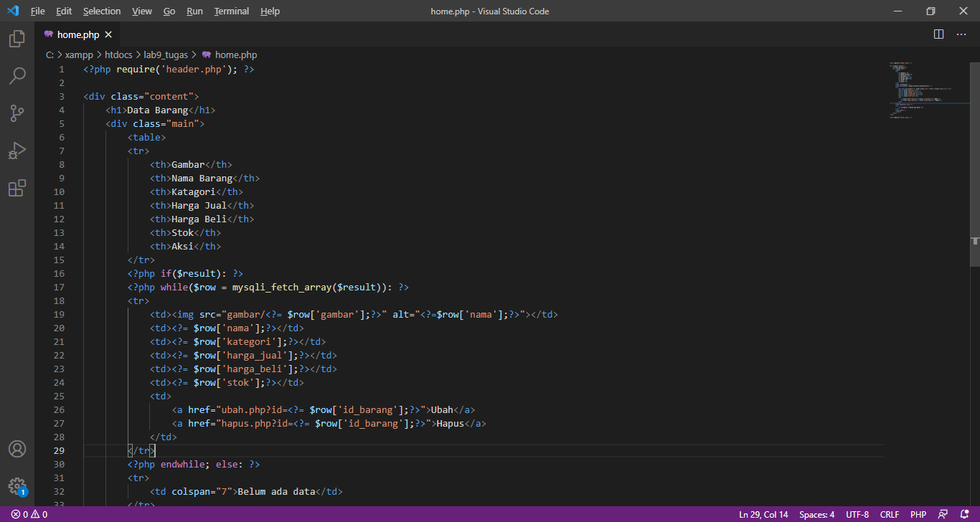This screenshot has width=980, height=522.
Task: Open the Manage gear menu
Action: [x=17, y=486]
